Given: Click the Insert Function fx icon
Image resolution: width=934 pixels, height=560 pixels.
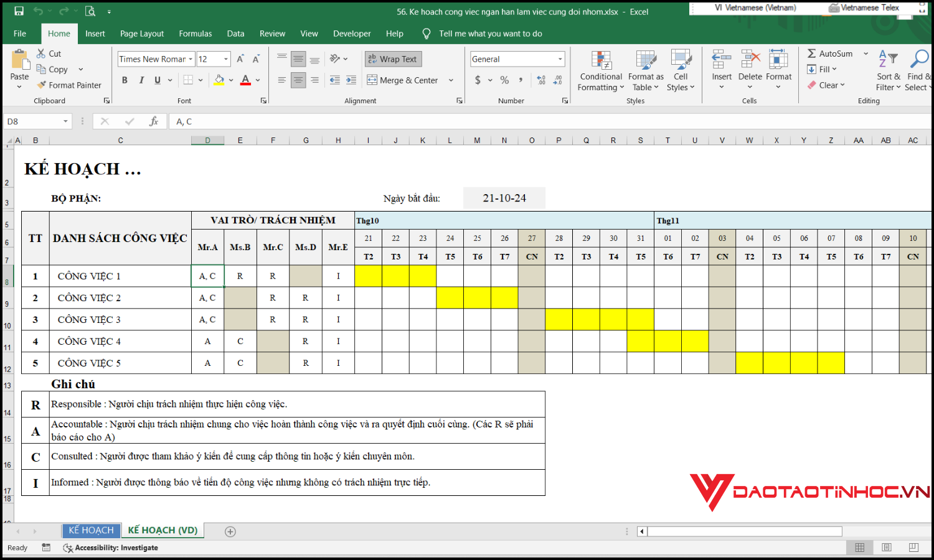Looking at the screenshot, I should click(153, 121).
